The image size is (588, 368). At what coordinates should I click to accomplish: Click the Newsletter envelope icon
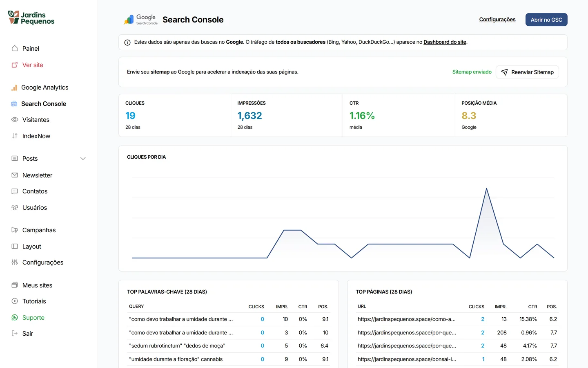(15, 175)
